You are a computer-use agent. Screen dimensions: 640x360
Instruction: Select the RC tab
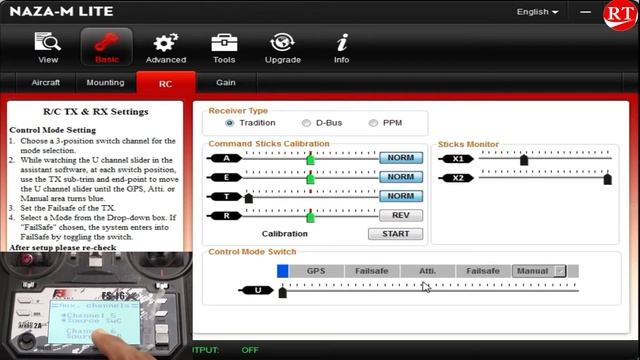[165, 83]
